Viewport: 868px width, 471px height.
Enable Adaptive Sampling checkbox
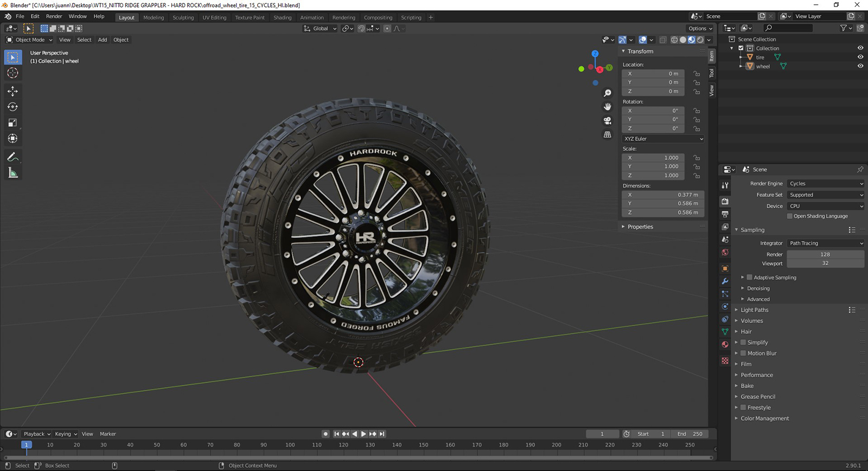click(750, 278)
